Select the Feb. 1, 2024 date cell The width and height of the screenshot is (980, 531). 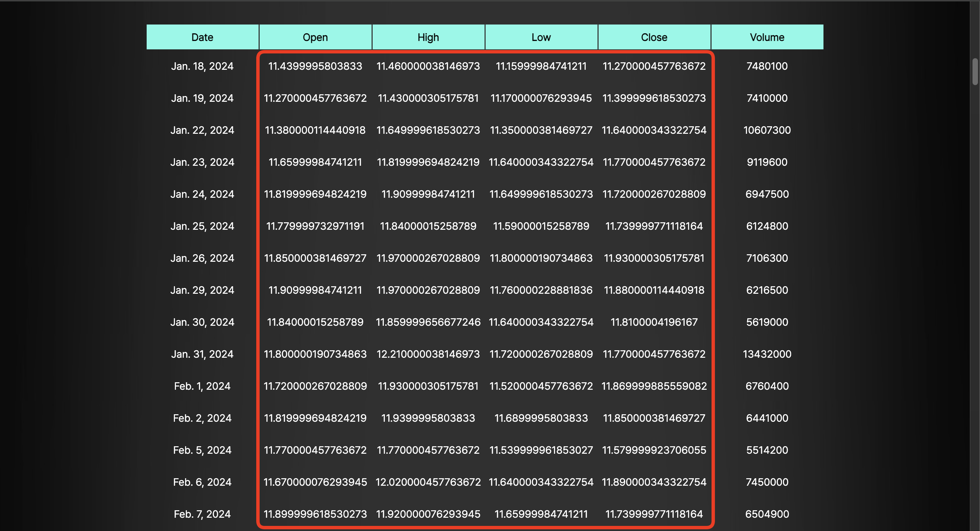point(202,386)
